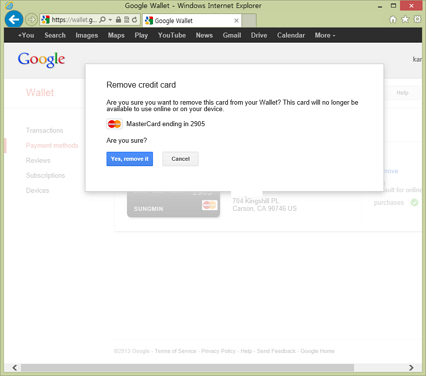Open Google Home footer link

coord(317,351)
